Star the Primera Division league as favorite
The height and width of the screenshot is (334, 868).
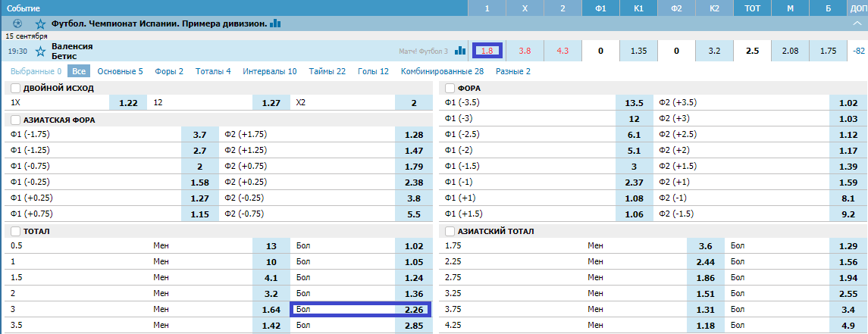point(40,23)
